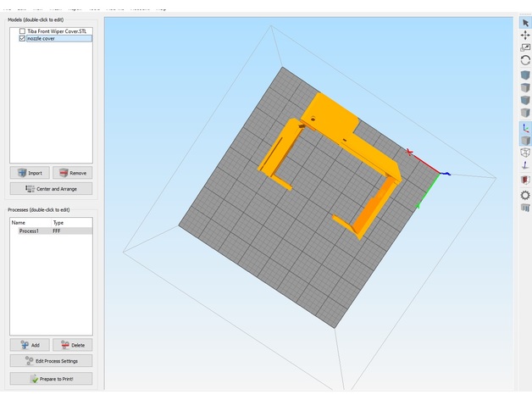
Task: Click the Import button
Action: [30, 173]
